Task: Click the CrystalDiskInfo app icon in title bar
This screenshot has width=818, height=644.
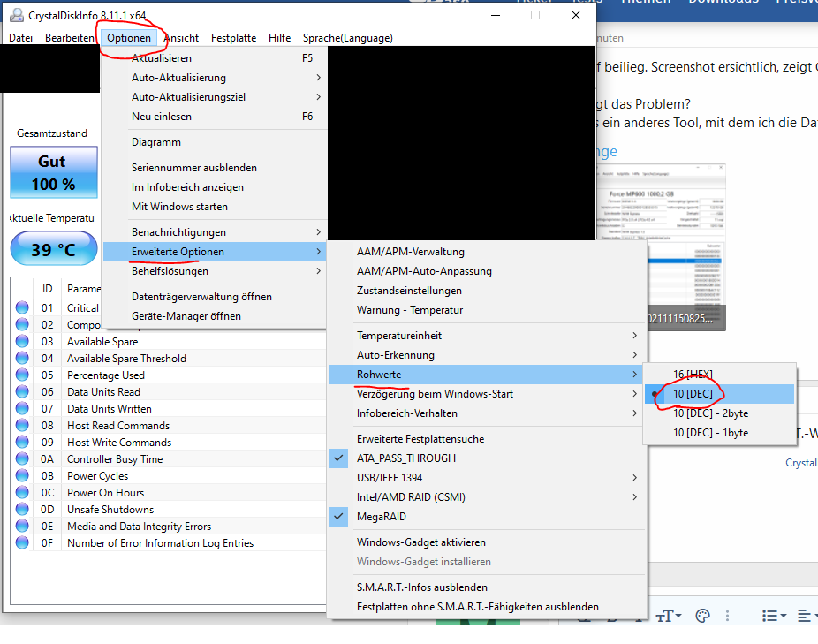Action: (17, 15)
